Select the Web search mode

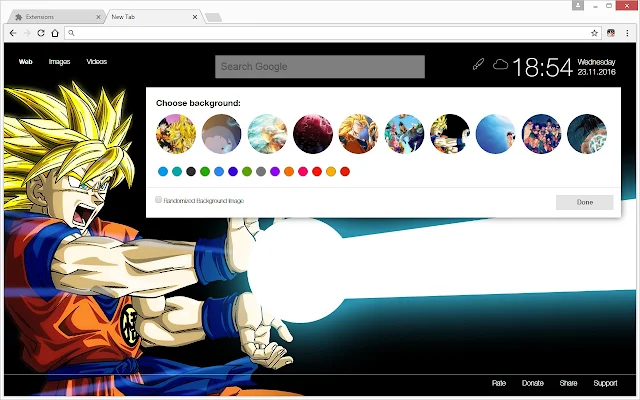[x=25, y=62]
